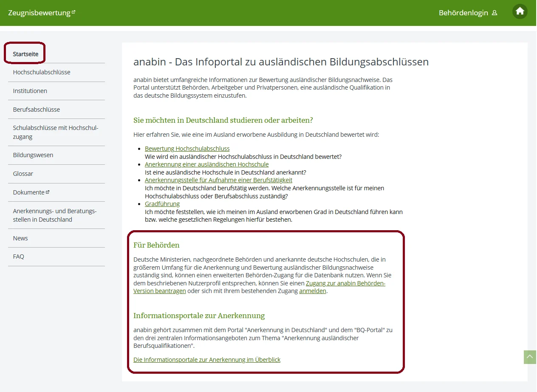Open Hochschulabschlüsse menu item
Screen dimensions: 537x392
point(42,72)
